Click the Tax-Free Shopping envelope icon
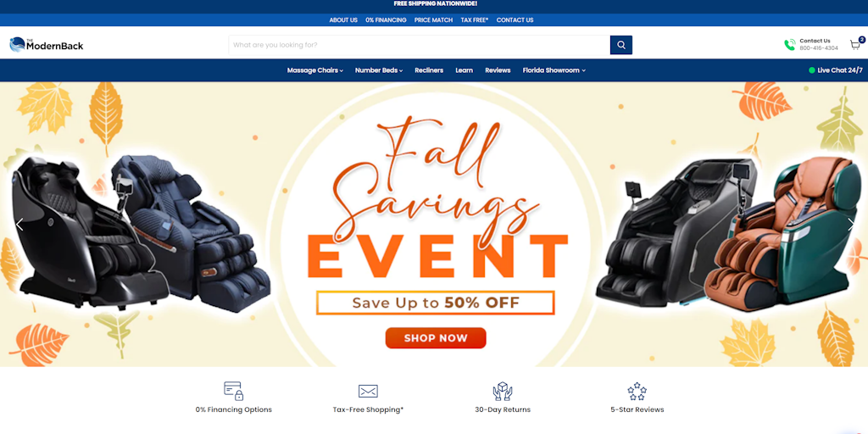The width and height of the screenshot is (868, 434). [x=368, y=392]
